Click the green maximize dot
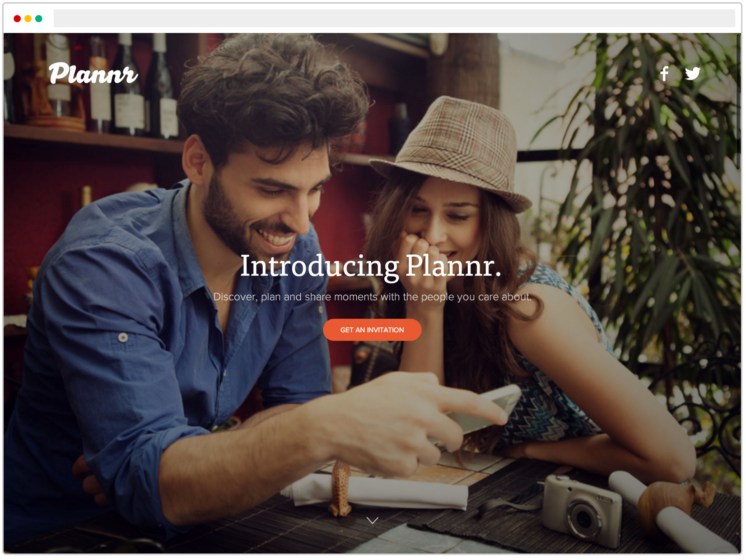Image resolution: width=746 pixels, height=560 pixels. [39, 19]
